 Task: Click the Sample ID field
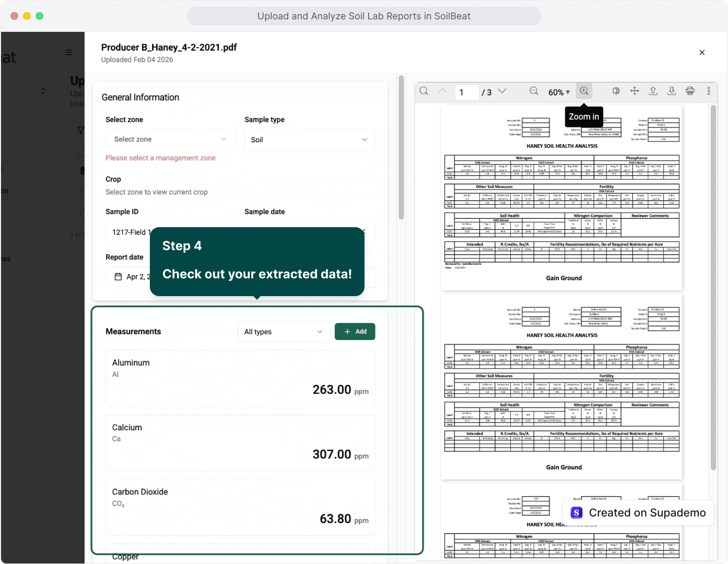click(x=171, y=232)
